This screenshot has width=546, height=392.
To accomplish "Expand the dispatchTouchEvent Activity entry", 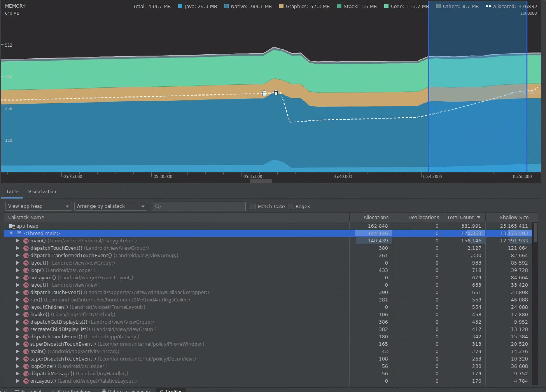I will tap(17, 337).
